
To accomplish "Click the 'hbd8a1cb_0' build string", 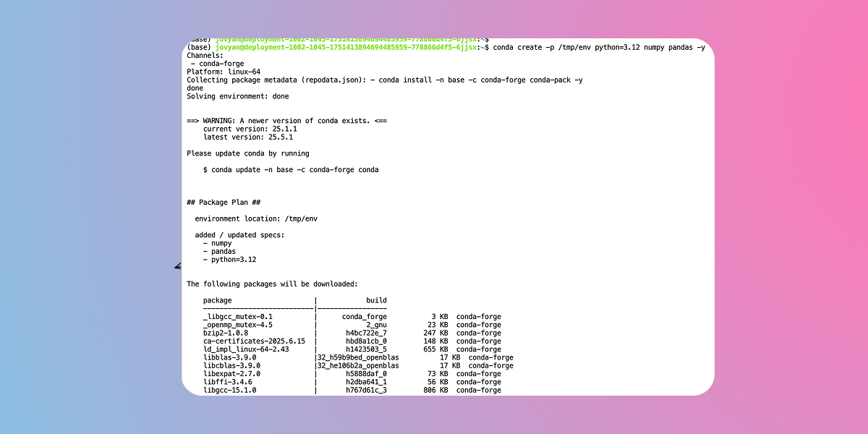I will point(367,341).
